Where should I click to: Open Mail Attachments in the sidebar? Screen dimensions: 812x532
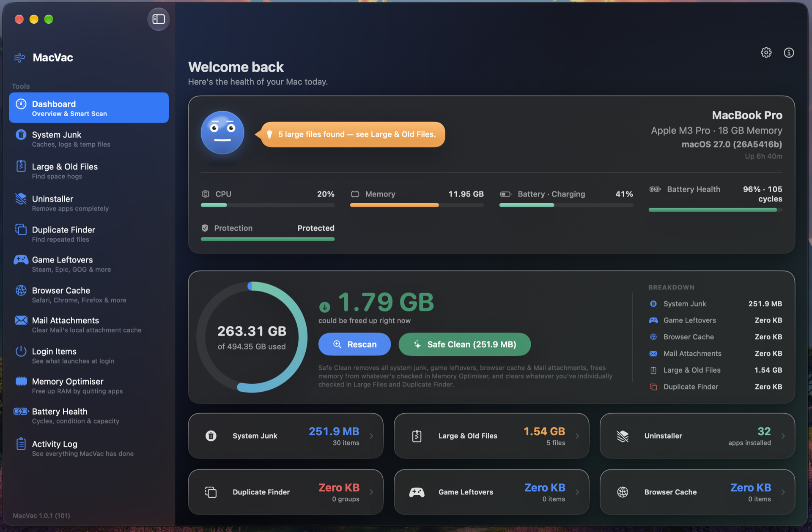coord(89,325)
